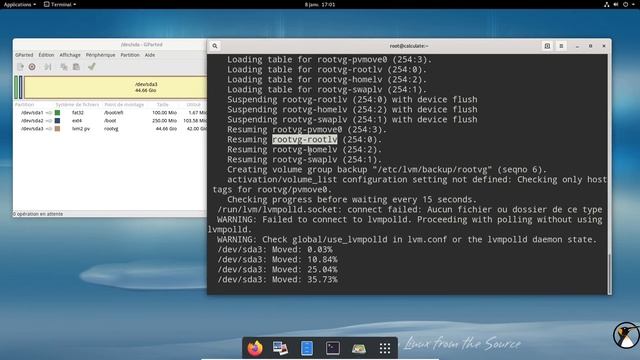Click the Système de fichiers column header
The image size is (640, 360).
tap(77, 105)
